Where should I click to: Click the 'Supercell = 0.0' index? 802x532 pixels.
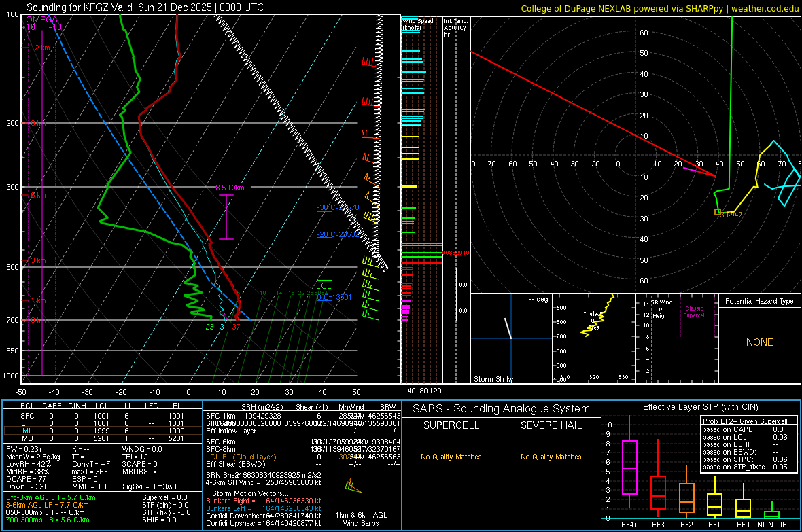pos(164,497)
